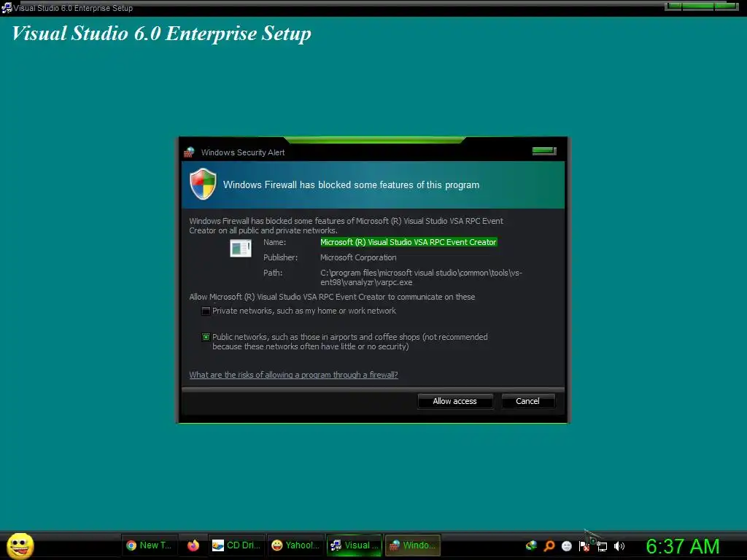Open the firewall risks help link
The height and width of the screenshot is (560, 747).
pyautogui.click(x=293, y=375)
